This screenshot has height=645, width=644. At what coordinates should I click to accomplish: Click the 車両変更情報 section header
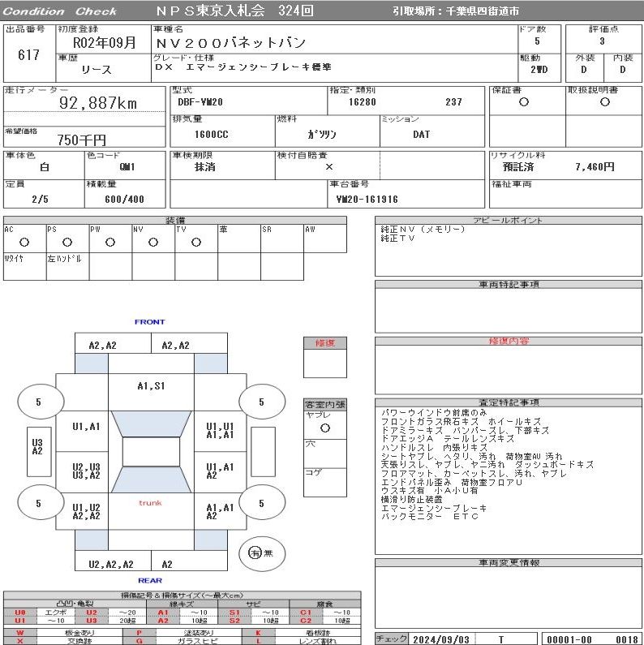point(509,562)
